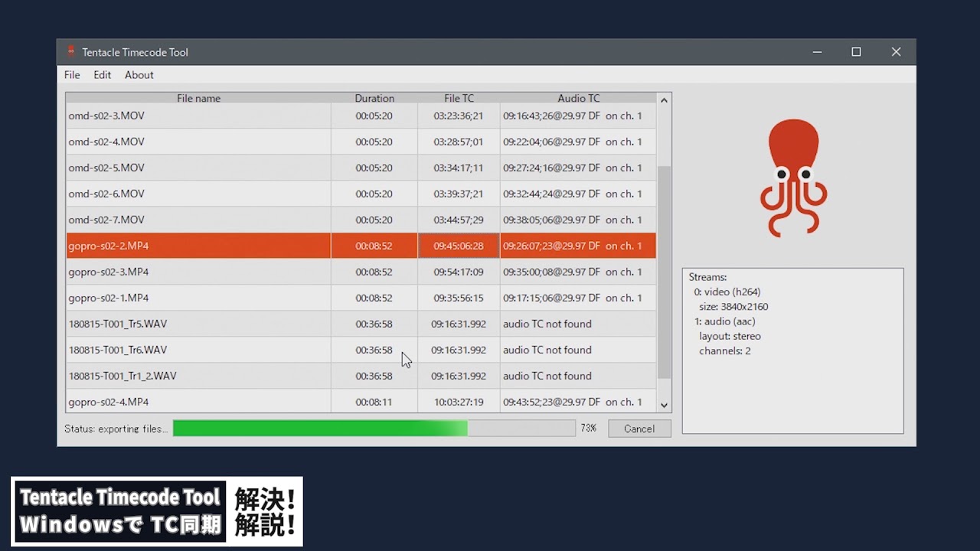Click File TC value 09:35:56:15

point(459,298)
